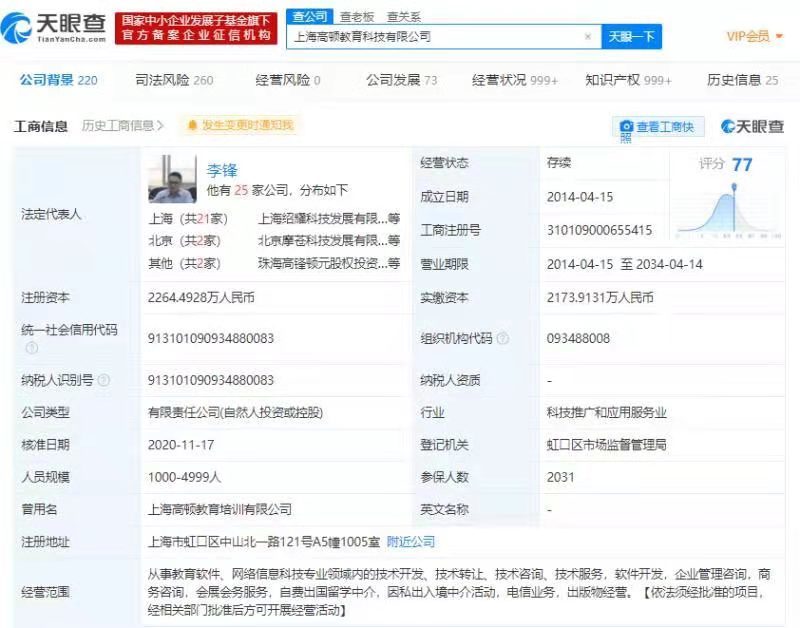
Task: Open legal representative 李锋 profile link
Action: (x=222, y=170)
